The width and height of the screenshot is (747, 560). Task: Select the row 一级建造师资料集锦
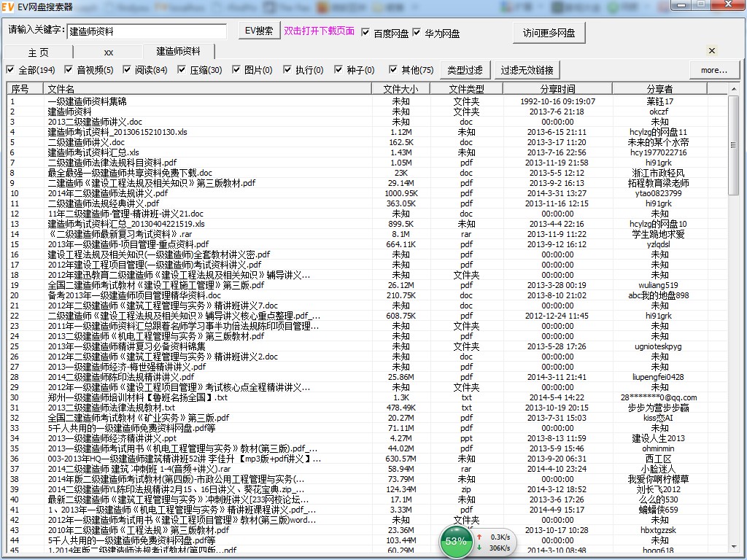[87, 101]
